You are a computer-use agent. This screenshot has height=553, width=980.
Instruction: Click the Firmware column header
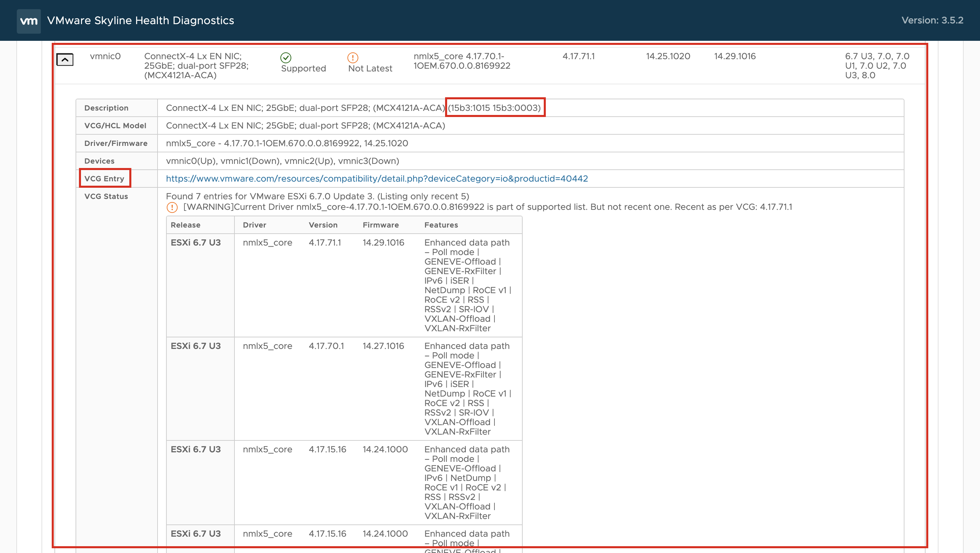click(x=380, y=225)
